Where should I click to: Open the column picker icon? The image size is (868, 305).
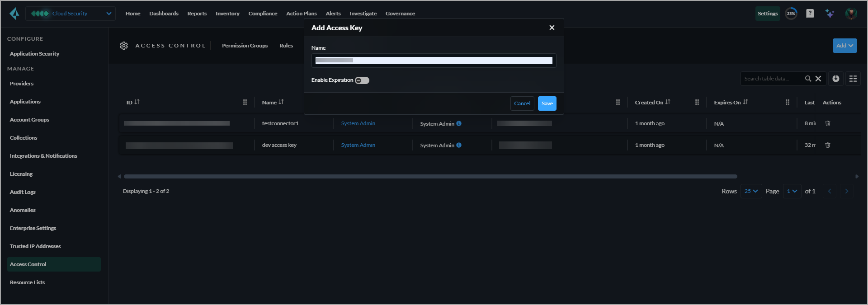pyautogui.click(x=853, y=79)
